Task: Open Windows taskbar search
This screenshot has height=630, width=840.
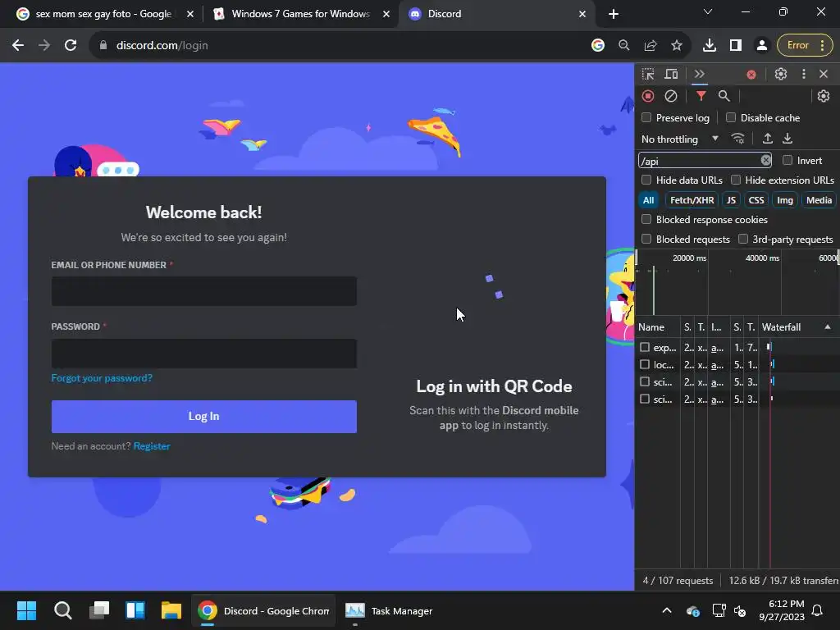Action: pyautogui.click(x=62, y=610)
